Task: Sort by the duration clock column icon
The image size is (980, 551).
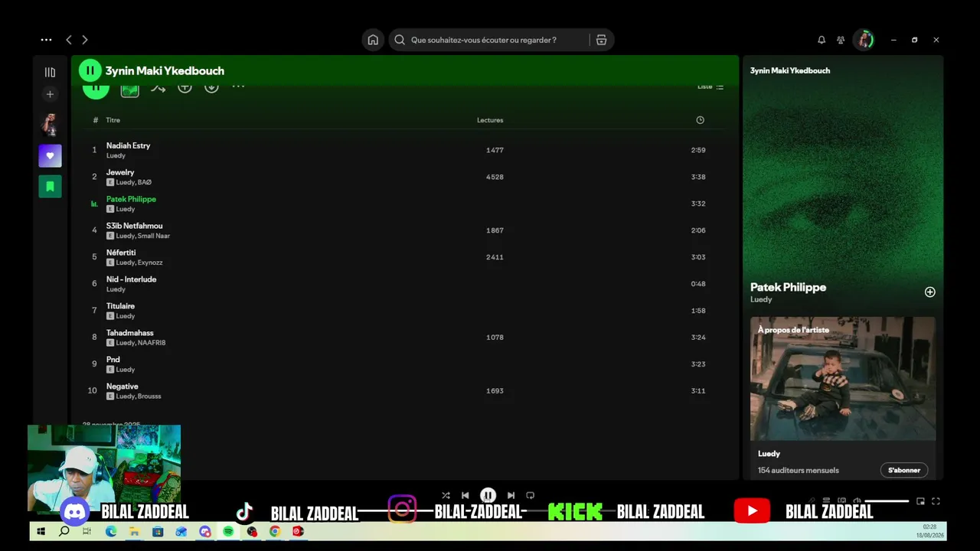Action: click(x=700, y=120)
